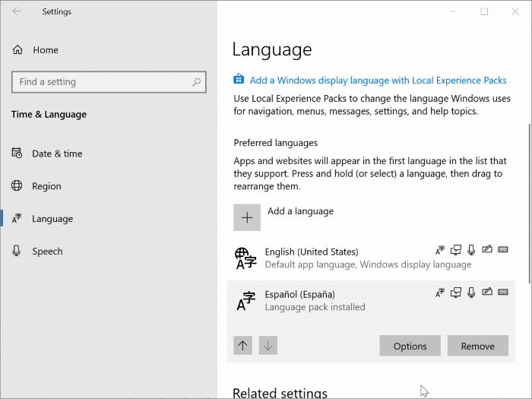Click the Preferred languages heading

click(x=275, y=143)
